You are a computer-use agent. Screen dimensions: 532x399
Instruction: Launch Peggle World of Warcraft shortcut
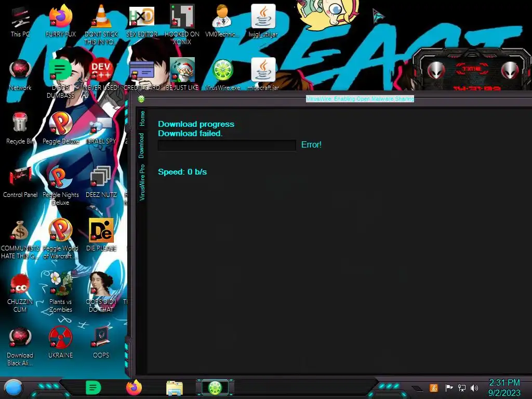[x=60, y=239]
